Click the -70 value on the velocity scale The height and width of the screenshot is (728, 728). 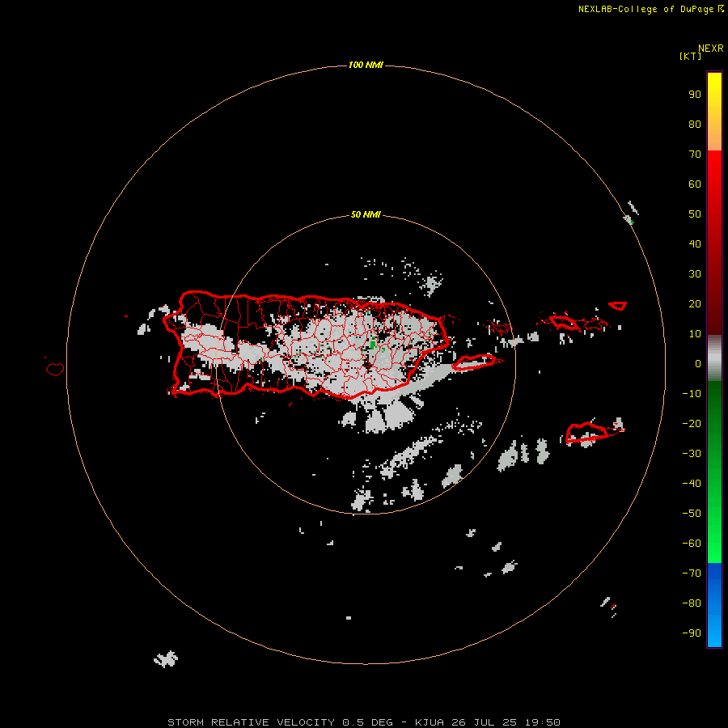pos(692,574)
